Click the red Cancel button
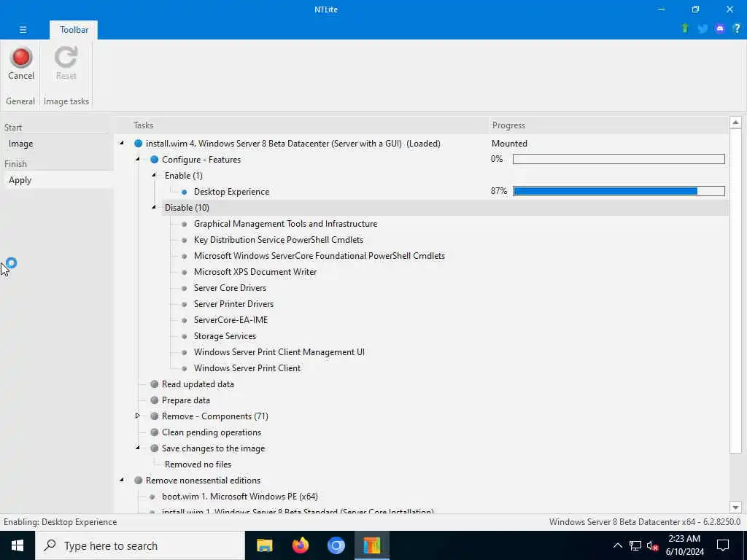Screen dimensions: 747x560 click(x=21, y=63)
